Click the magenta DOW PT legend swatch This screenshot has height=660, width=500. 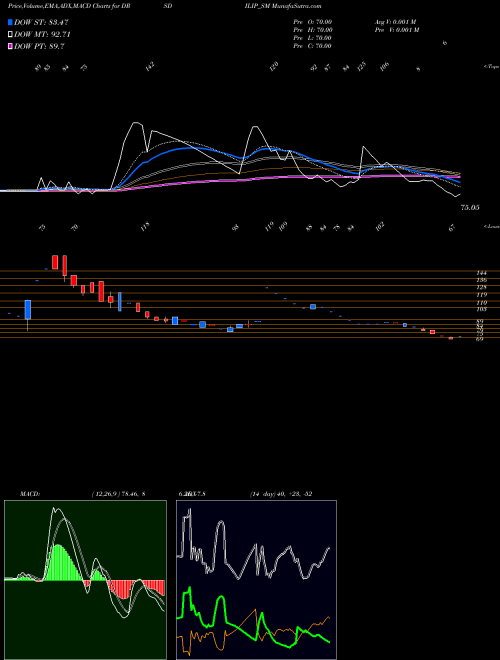point(10,47)
